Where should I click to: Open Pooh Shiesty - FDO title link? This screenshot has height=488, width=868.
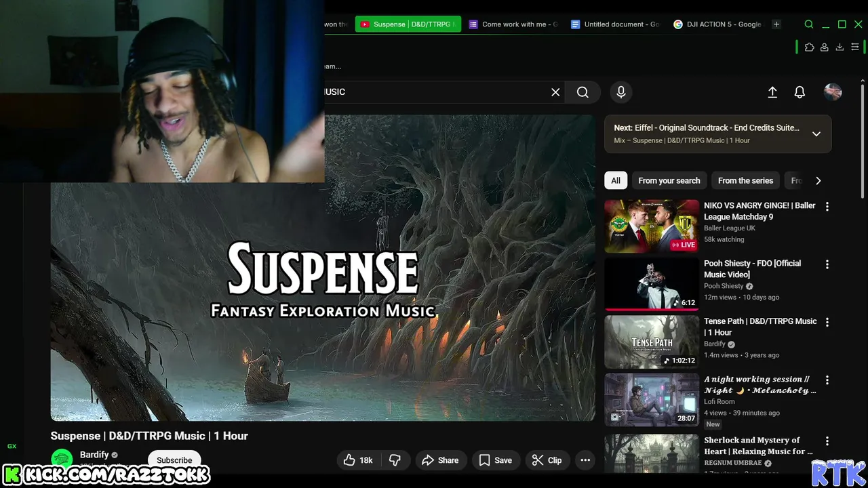click(752, 268)
